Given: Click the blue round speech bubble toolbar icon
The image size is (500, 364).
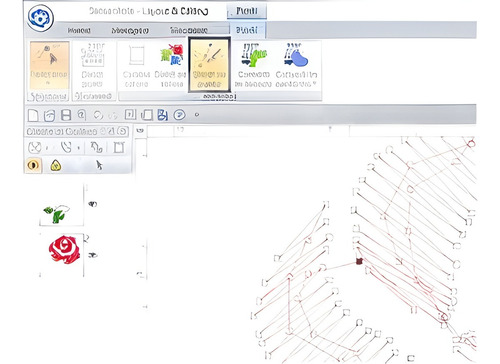Looking at the screenshot, I should pyautogui.click(x=179, y=115).
